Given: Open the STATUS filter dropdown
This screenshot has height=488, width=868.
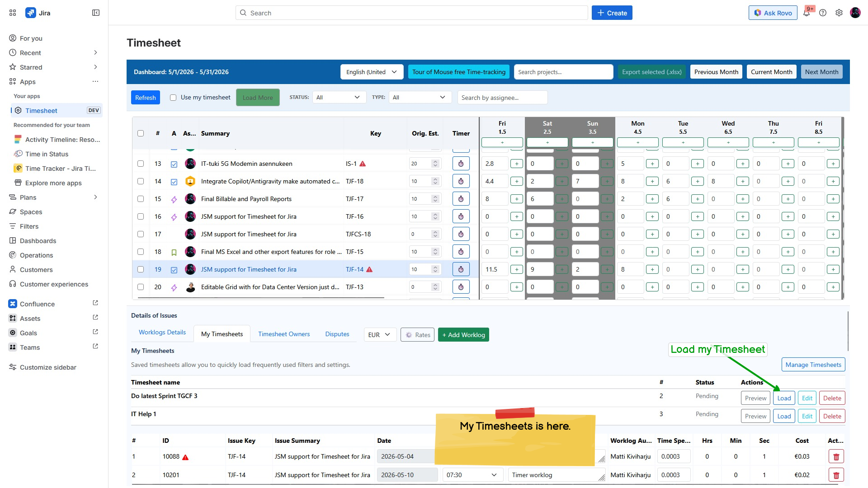Looking at the screenshot, I should click(x=339, y=98).
